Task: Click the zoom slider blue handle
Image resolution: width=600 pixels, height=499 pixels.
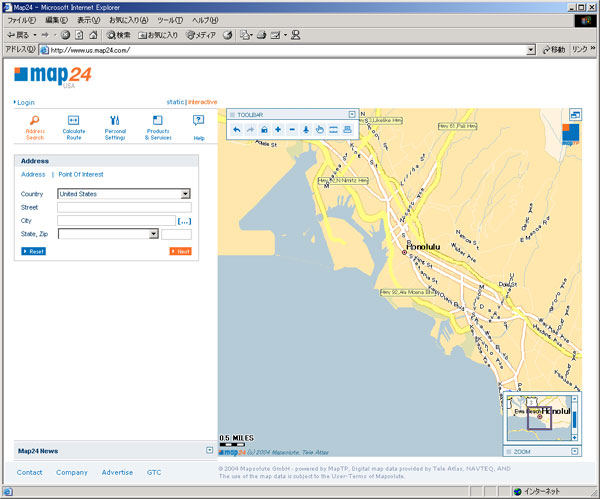Action: click(x=574, y=420)
